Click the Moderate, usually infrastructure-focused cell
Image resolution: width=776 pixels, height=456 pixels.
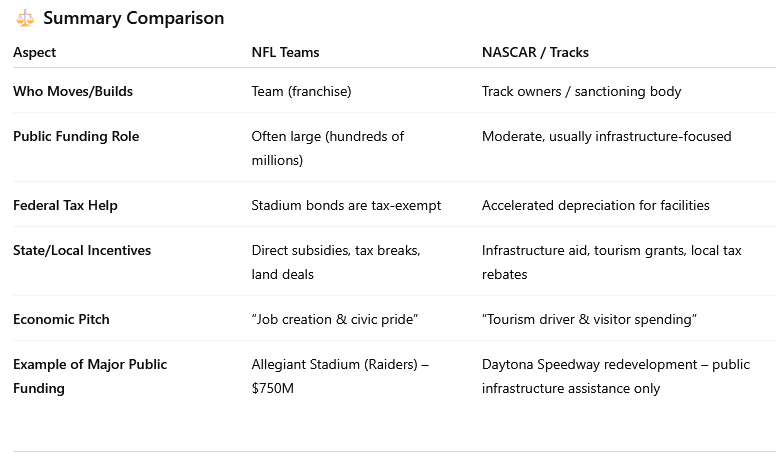pyautogui.click(x=606, y=136)
